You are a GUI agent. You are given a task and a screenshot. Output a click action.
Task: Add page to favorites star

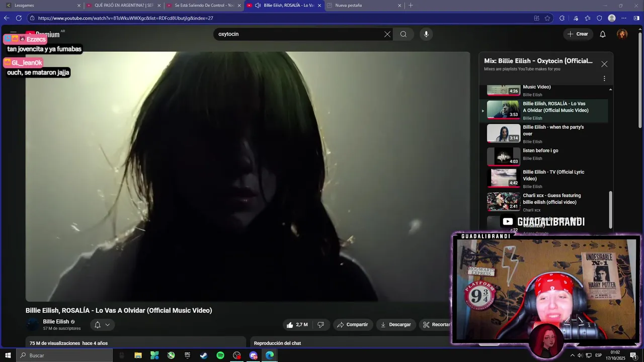(x=547, y=18)
